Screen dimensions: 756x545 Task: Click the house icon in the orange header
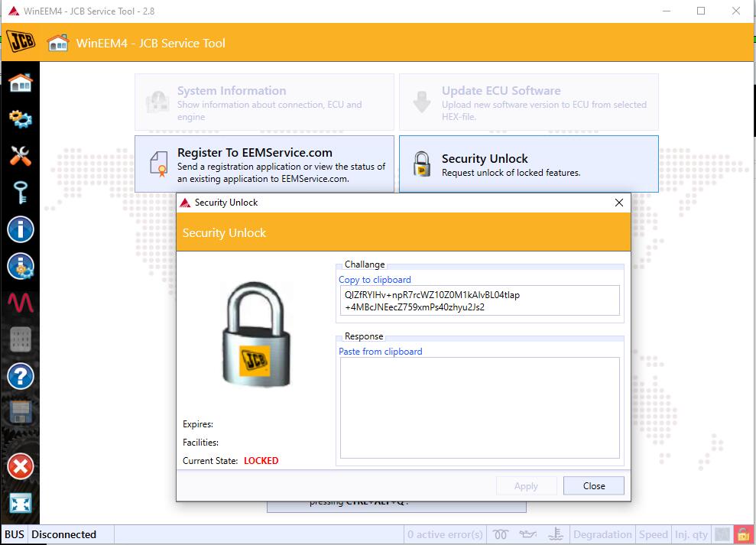58,43
